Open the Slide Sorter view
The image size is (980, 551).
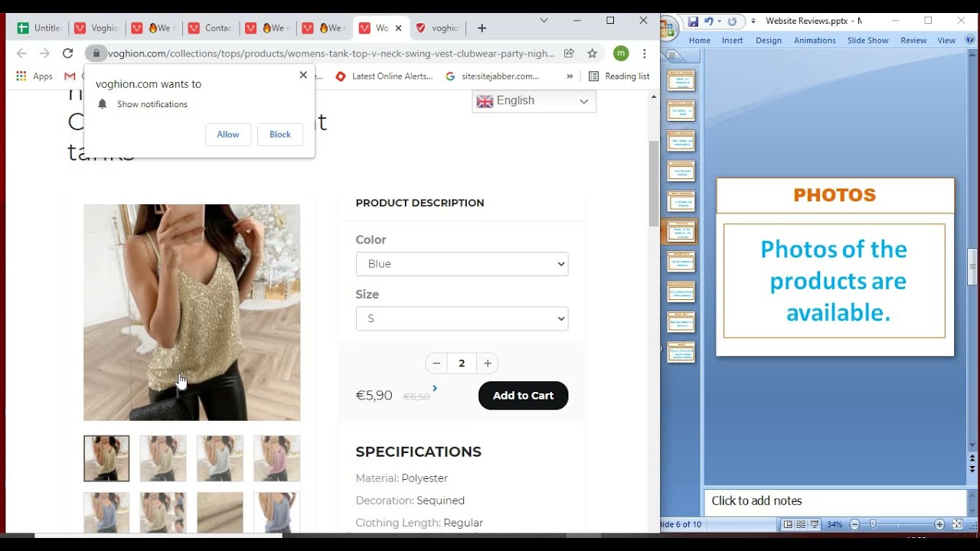(801, 524)
